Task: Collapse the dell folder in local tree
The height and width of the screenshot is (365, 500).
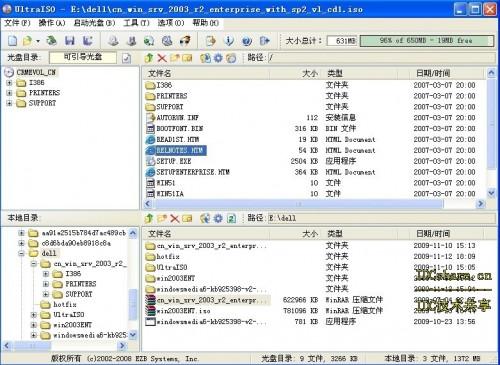Action: [21, 253]
